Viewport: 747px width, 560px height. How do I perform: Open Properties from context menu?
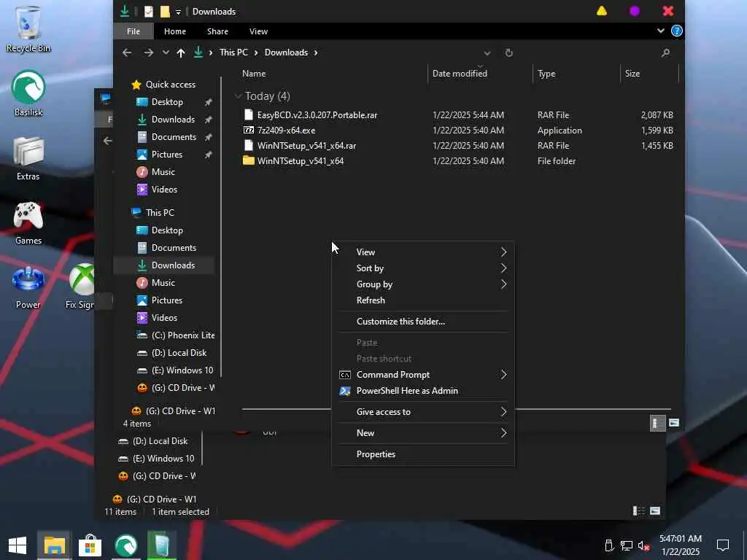tap(423, 454)
